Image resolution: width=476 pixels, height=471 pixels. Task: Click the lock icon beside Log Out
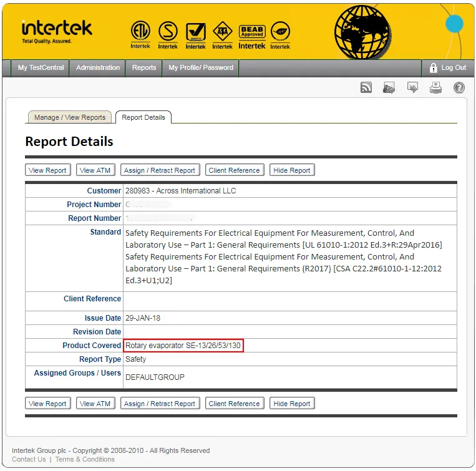click(x=433, y=67)
